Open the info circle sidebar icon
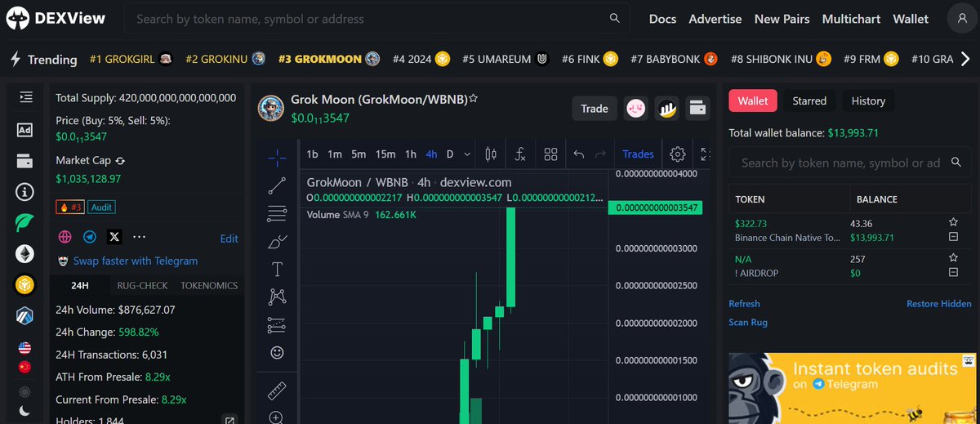This screenshot has height=424, width=980. pos(24,192)
